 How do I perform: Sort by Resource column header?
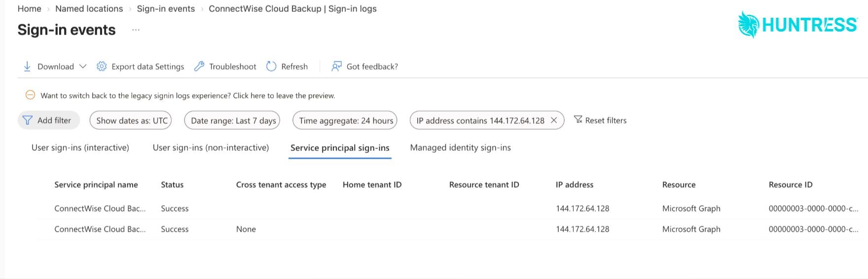click(x=679, y=184)
